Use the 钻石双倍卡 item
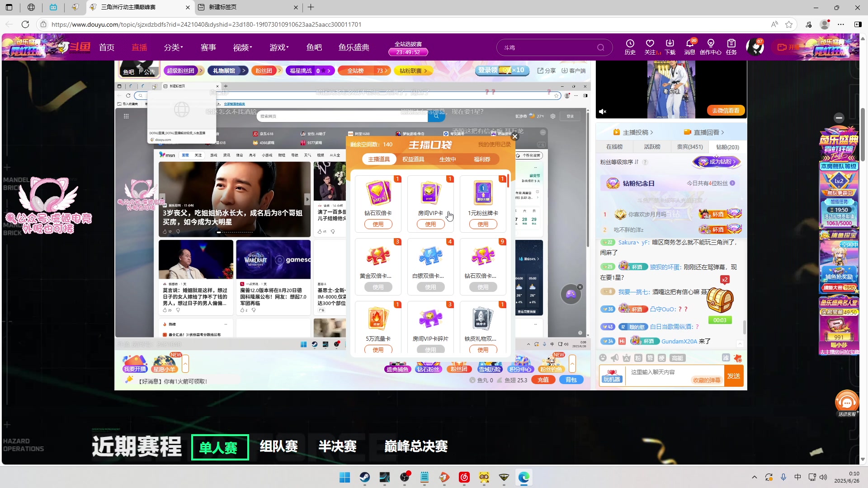 378,224
